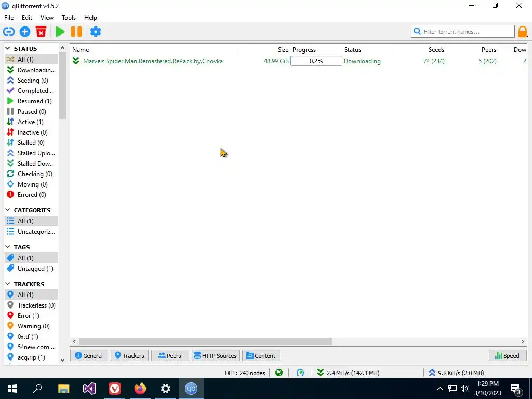532x399 pixels.
Task: Select Moving (0) status filter
Action: 32,184
